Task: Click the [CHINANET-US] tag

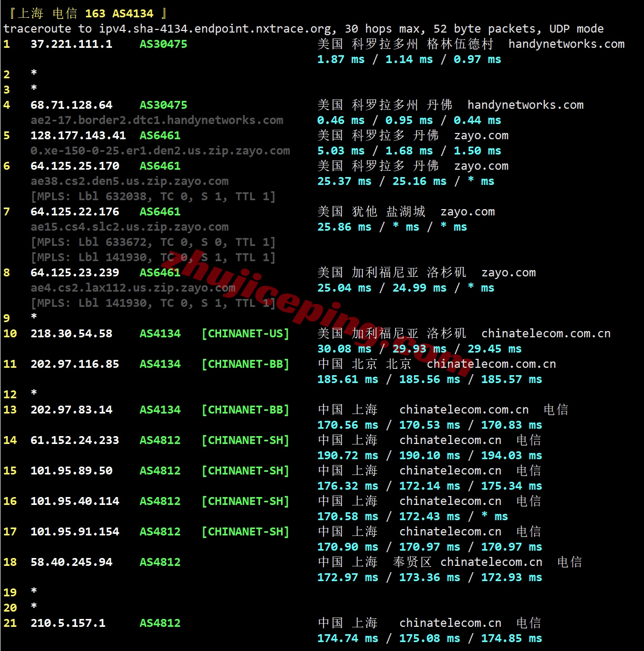Action: tap(245, 334)
